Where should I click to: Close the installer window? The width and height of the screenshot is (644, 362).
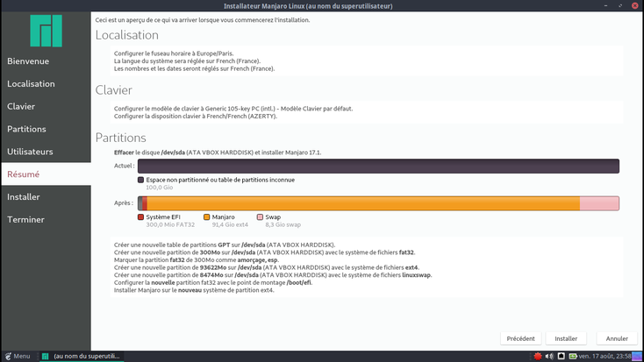pos(635,6)
